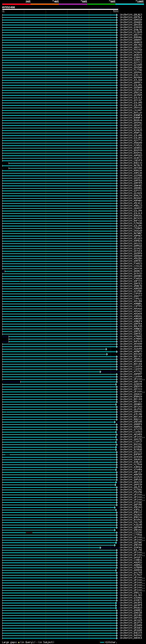This screenshot has width=146, height=644.
Task: Click the UniRef100_B5RHZ9 label
Action: [131, 397]
